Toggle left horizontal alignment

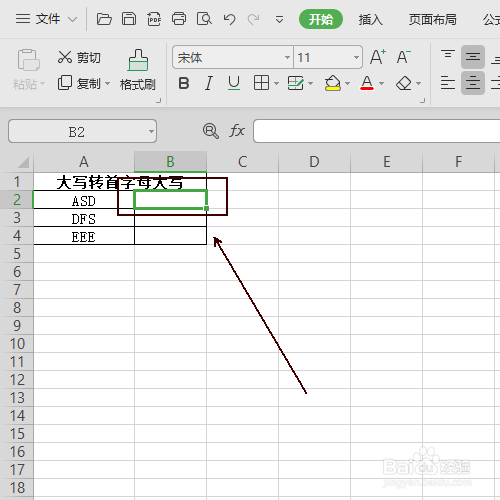pos(448,83)
